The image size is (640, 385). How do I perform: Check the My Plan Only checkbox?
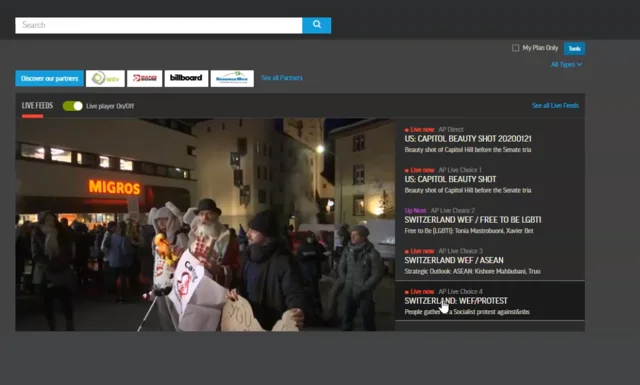pos(516,48)
